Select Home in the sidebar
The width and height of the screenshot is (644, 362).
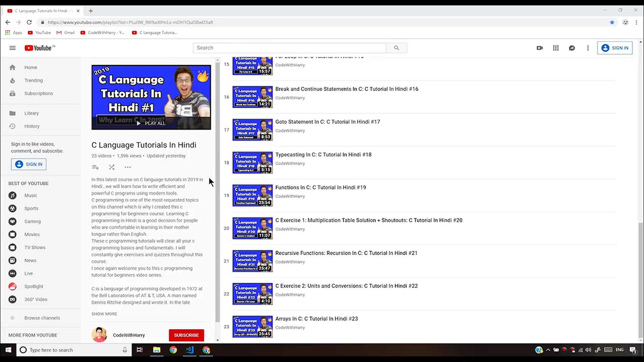click(x=40, y=67)
